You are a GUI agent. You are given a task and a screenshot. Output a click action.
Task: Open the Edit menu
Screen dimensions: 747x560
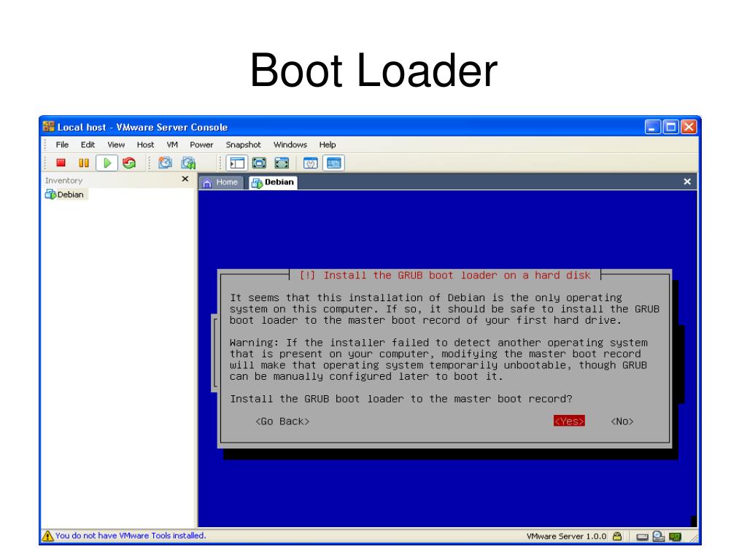(88, 145)
